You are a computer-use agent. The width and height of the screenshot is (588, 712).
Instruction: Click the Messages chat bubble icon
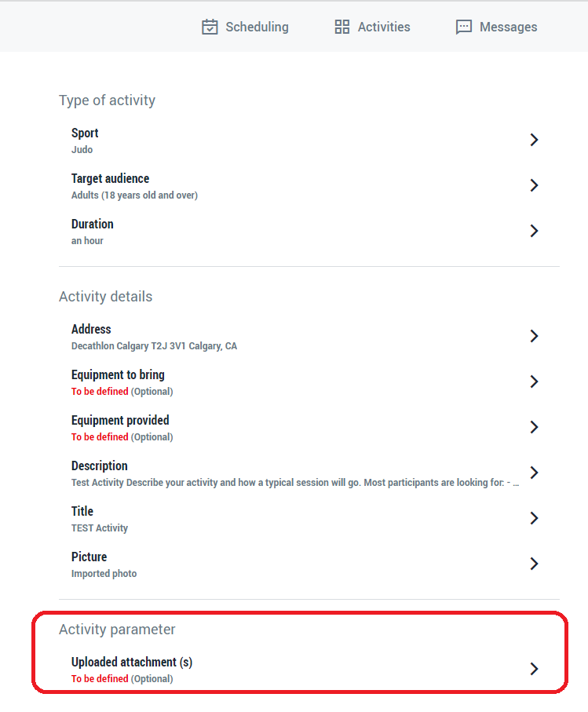[464, 27]
